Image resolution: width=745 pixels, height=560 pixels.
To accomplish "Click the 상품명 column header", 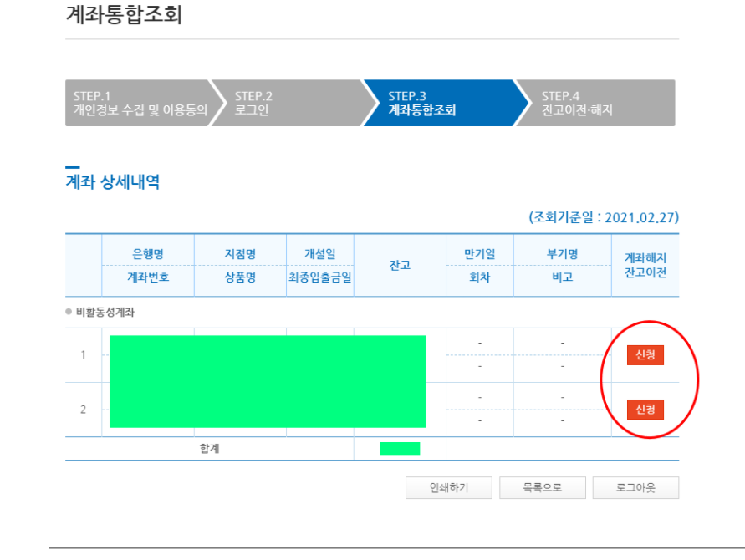I will pos(240,277).
